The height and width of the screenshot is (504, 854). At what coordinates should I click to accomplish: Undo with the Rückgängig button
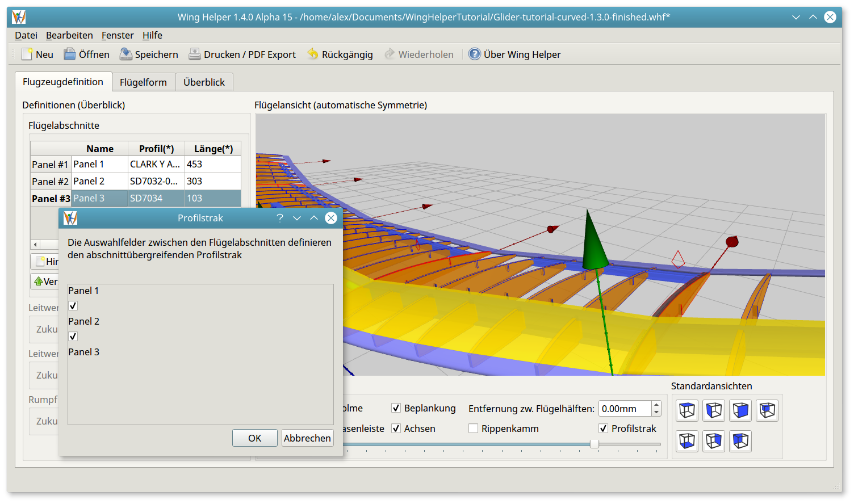[x=340, y=54]
